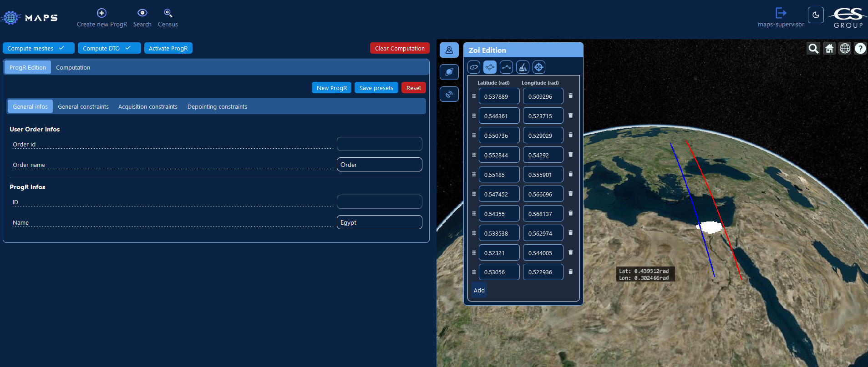Open Create new ProgR
The width and height of the screenshot is (868, 367).
point(102,18)
